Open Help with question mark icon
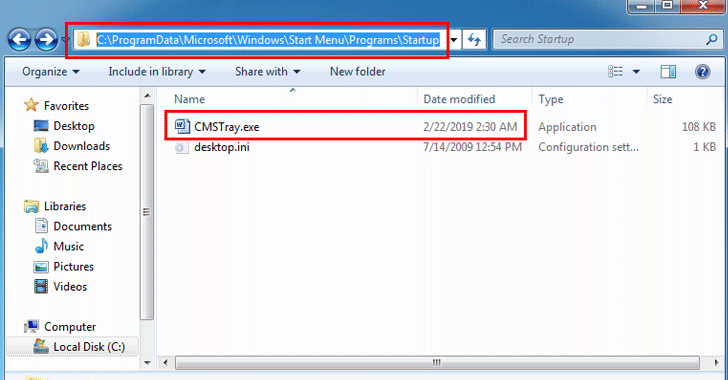Viewport: 728px width, 380px height. (702, 72)
